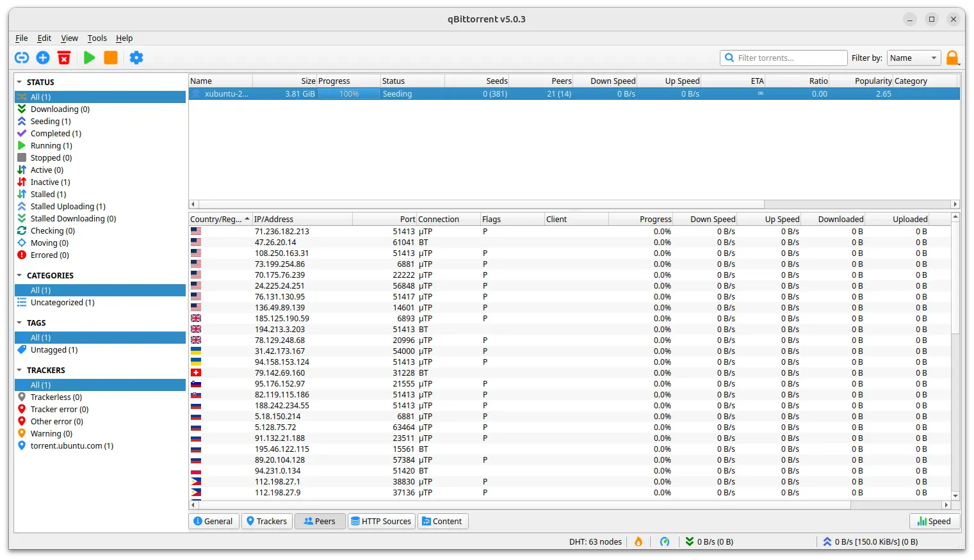
Task: Select the Inactive (1) filter
Action: tap(100, 182)
